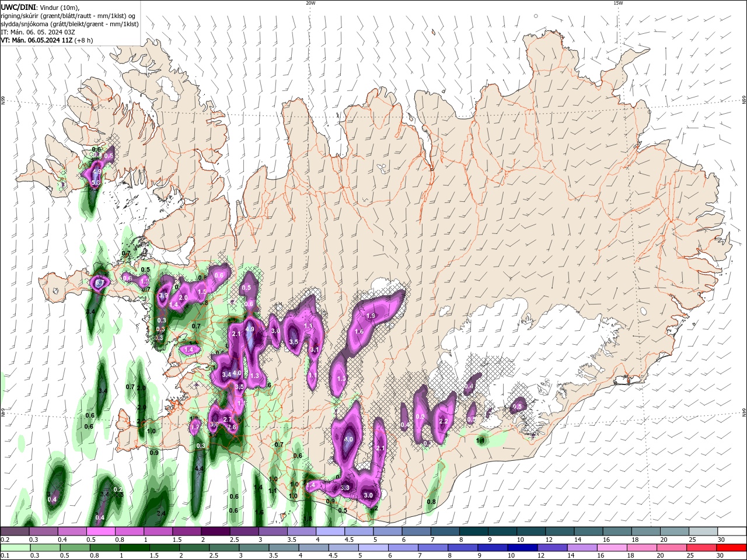Click the 2.8 precipitation value on map
The width and height of the screenshot is (747, 560).
coord(232,428)
